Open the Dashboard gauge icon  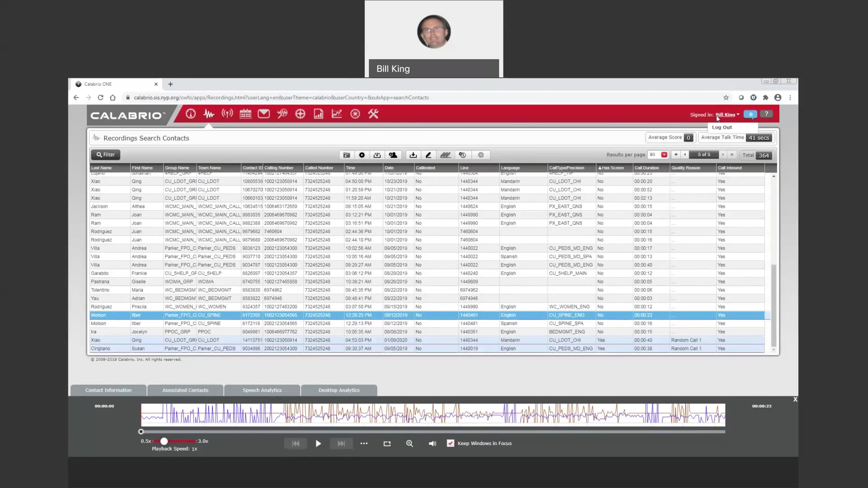[190, 114]
